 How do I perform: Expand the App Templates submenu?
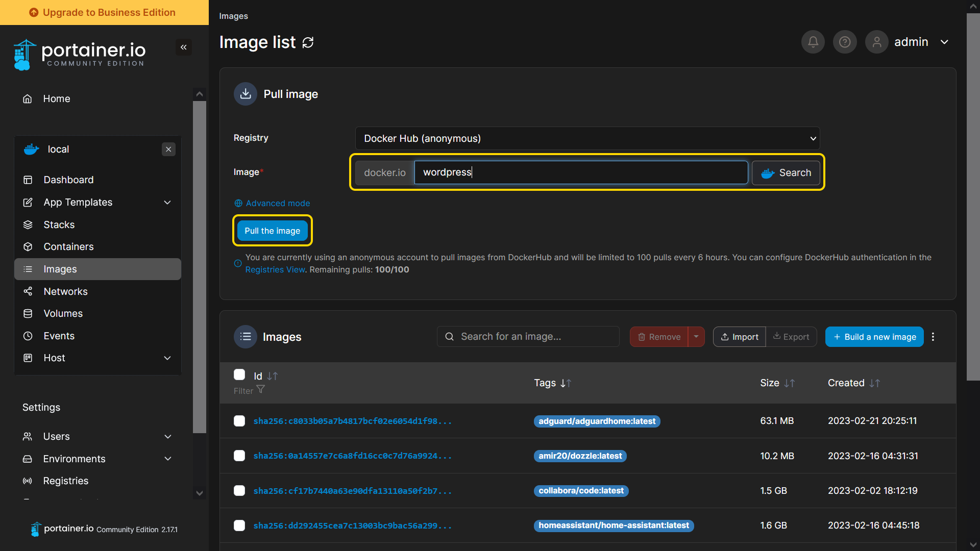[167, 203]
